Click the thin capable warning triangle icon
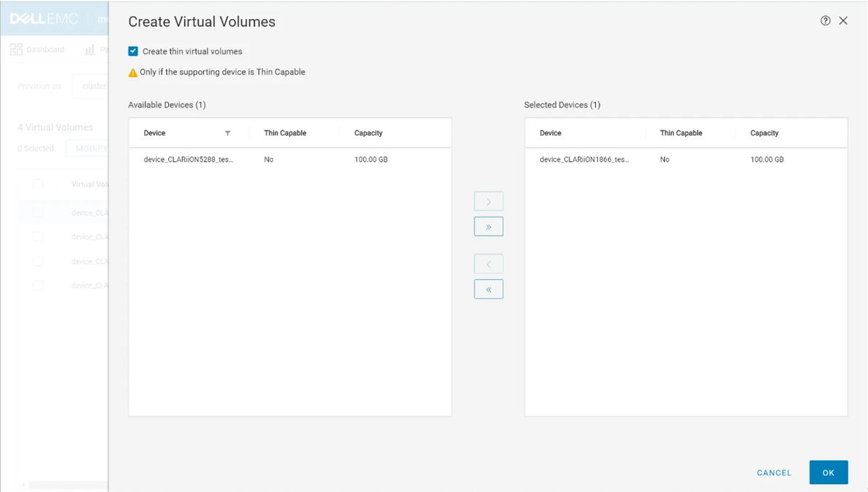 click(x=133, y=73)
